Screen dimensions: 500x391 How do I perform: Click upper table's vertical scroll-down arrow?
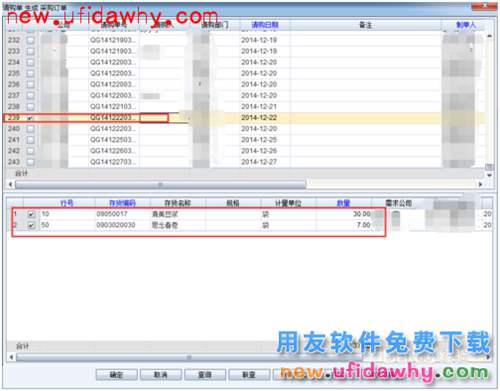pos(489,175)
